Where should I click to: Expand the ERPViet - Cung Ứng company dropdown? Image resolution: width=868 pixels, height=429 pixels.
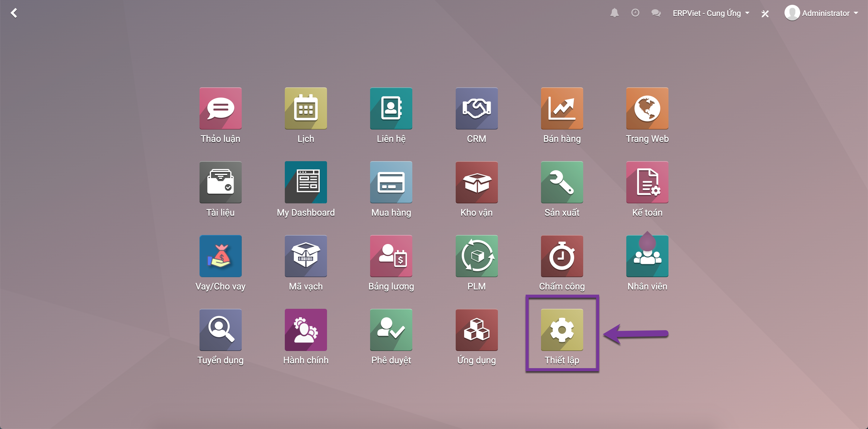click(x=711, y=13)
